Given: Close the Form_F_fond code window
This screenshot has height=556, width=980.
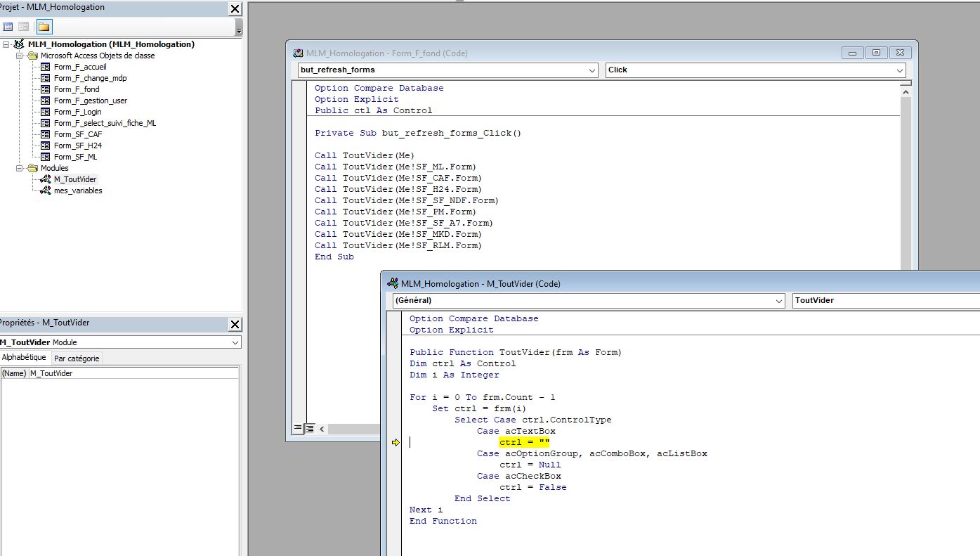Looking at the screenshot, I should coord(901,53).
